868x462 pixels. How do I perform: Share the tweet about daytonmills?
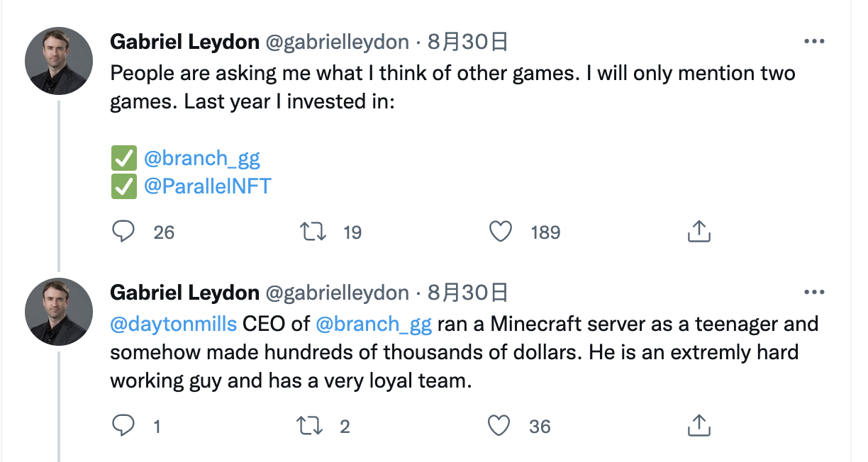pos(699,425)
